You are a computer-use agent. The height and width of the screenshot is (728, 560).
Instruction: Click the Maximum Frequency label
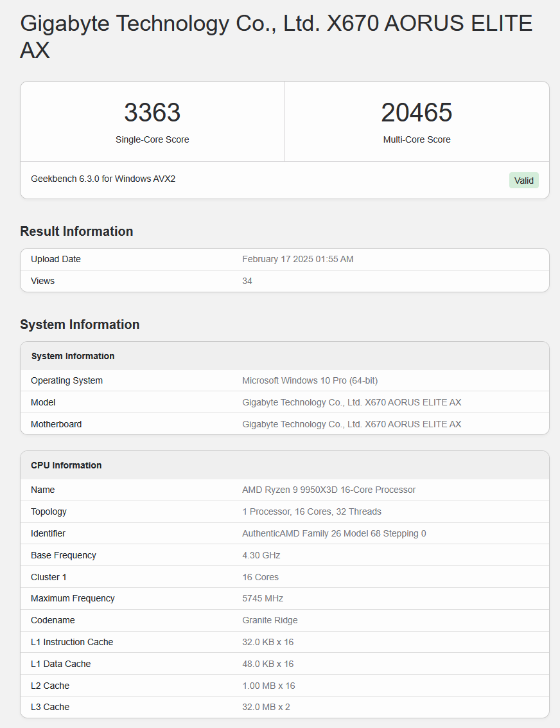coord(73,598)
